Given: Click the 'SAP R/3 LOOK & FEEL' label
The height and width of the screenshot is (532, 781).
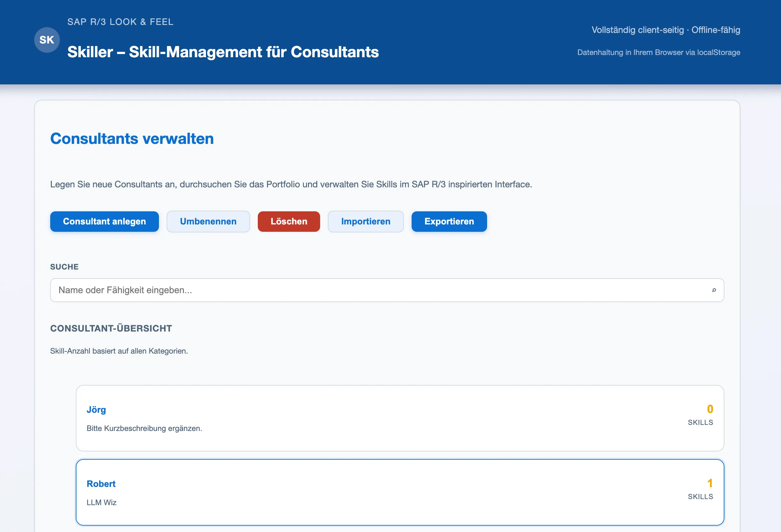Looking at the screenshot, I should coord(120,22).
